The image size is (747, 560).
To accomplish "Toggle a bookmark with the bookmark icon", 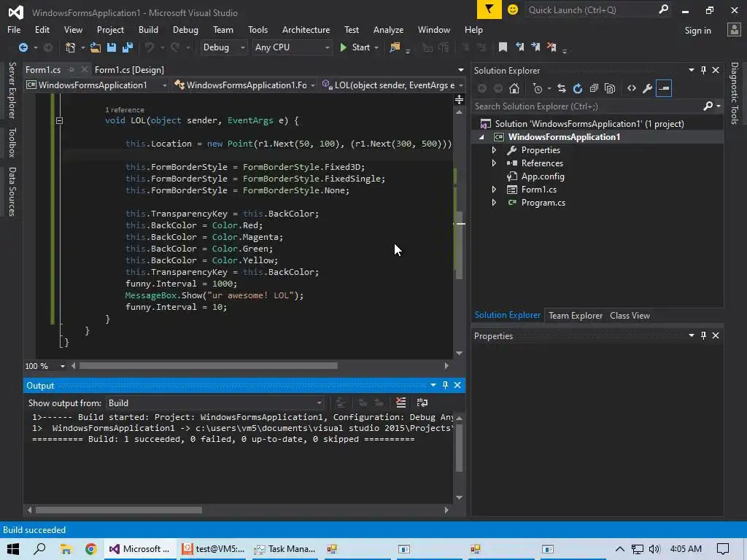I will (503, 47).
